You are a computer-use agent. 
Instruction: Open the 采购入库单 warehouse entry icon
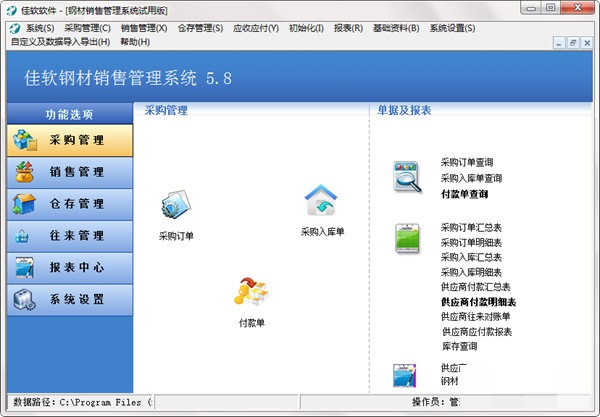pyautogui.click(x=321, y=201)
